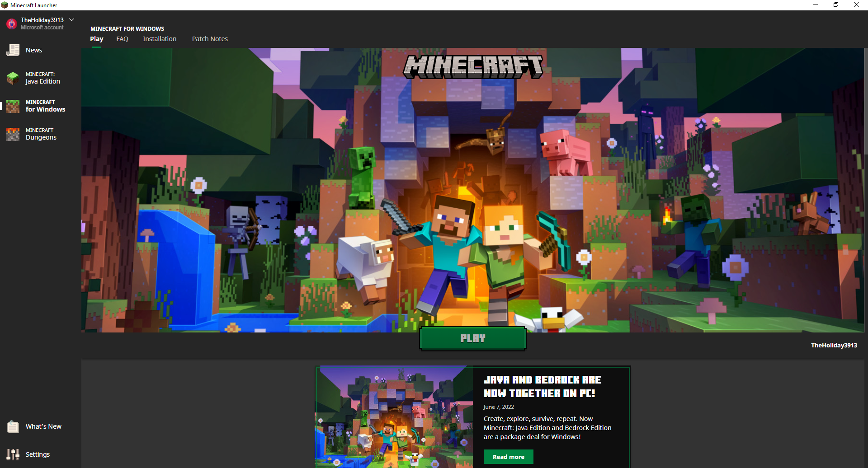The height and width of the screenshot is (468, 868).
Task: Click the 'Java and Bedrock are now together' headline
Action: click(x=542, y=387)
